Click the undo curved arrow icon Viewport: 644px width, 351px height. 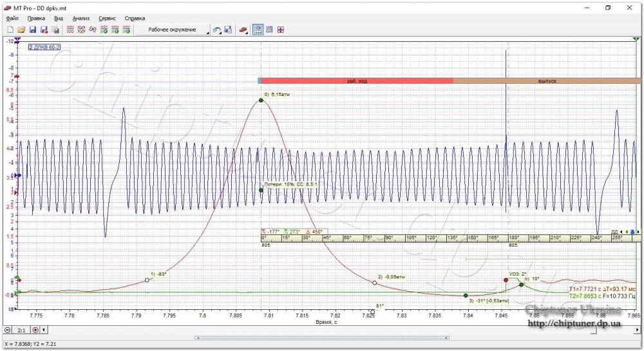[217, 30]
